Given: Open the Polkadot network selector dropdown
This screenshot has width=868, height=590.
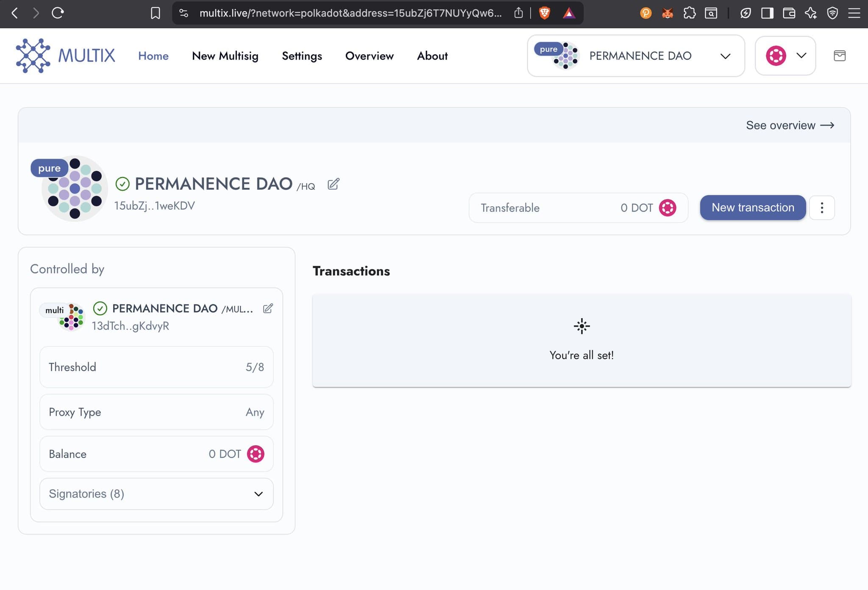Looking at the screenshot, I should [x=785, y=56].
